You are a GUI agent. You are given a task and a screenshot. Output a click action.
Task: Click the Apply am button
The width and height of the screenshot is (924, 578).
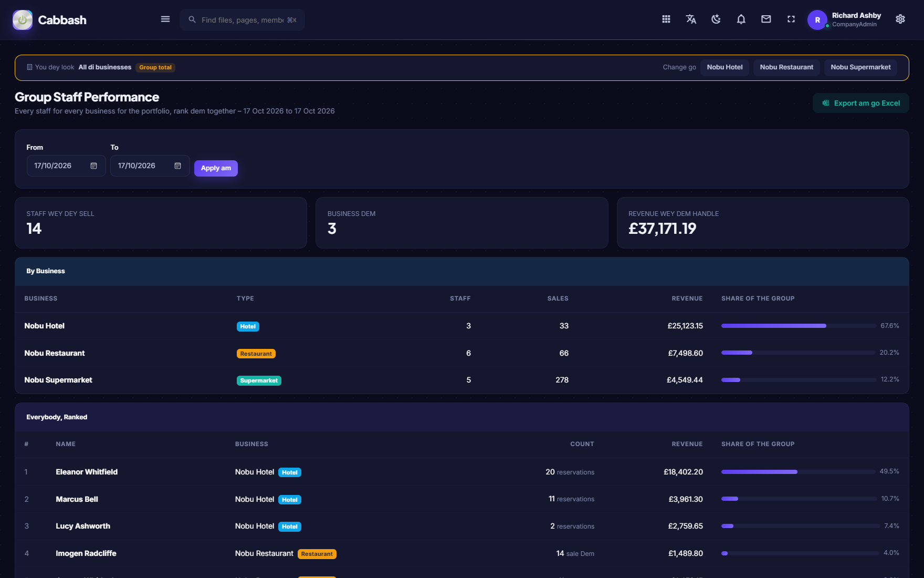coord(216,168)
